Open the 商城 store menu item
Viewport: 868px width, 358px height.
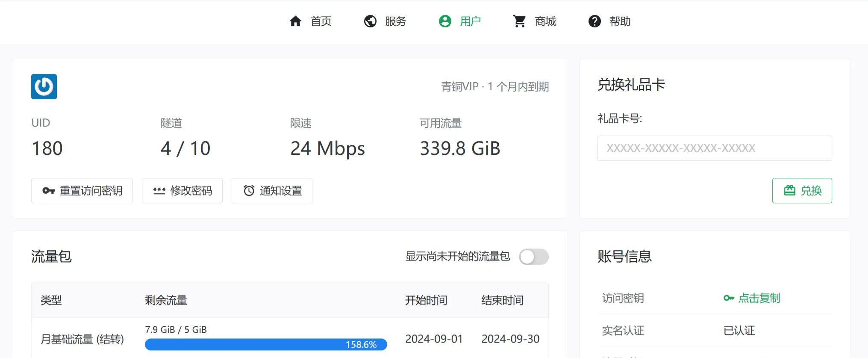pos(545,21)
